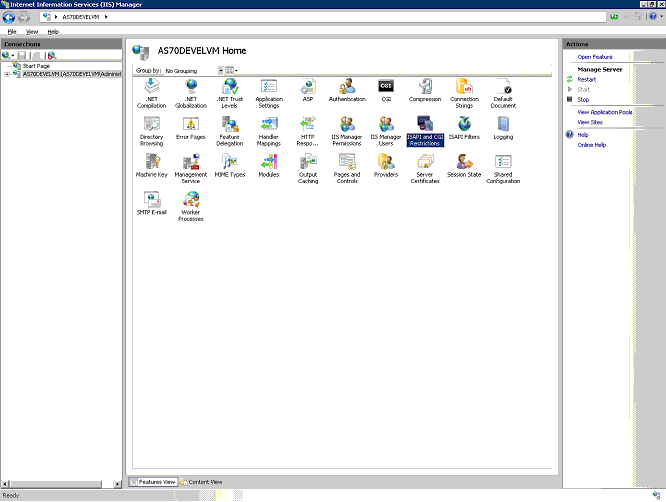Open the Error Pages feature

(x=191, y=128)
